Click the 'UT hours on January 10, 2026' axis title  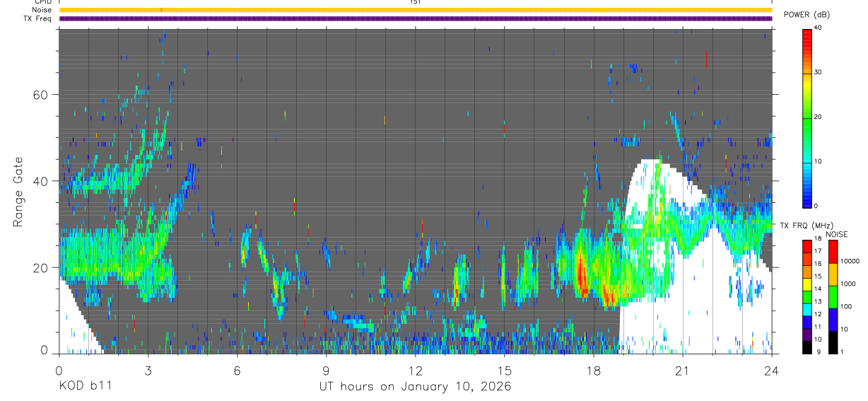point(415,387)
